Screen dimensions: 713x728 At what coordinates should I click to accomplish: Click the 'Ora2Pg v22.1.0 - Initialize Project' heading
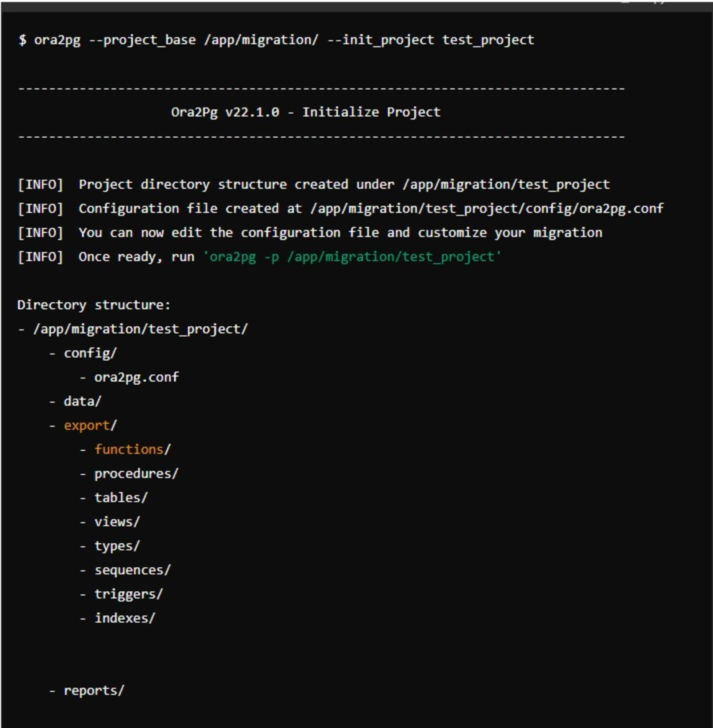click(305, 111)
